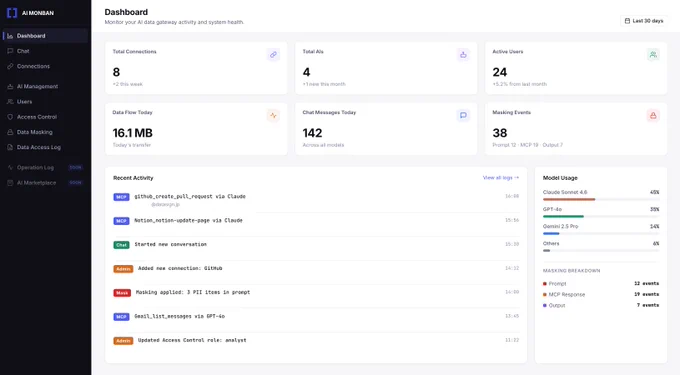Image resolution: width=680 pixels, height=375 pixels.
Task: Click the people icon on Active Users card
Action: click(653, 55)
